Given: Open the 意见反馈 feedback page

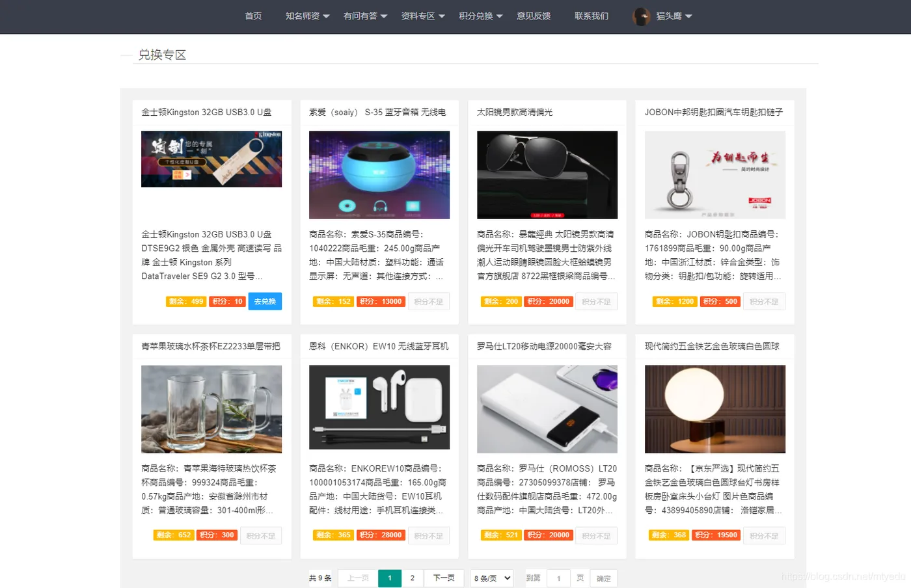Looking at the screenshot, I should (534, 16).
